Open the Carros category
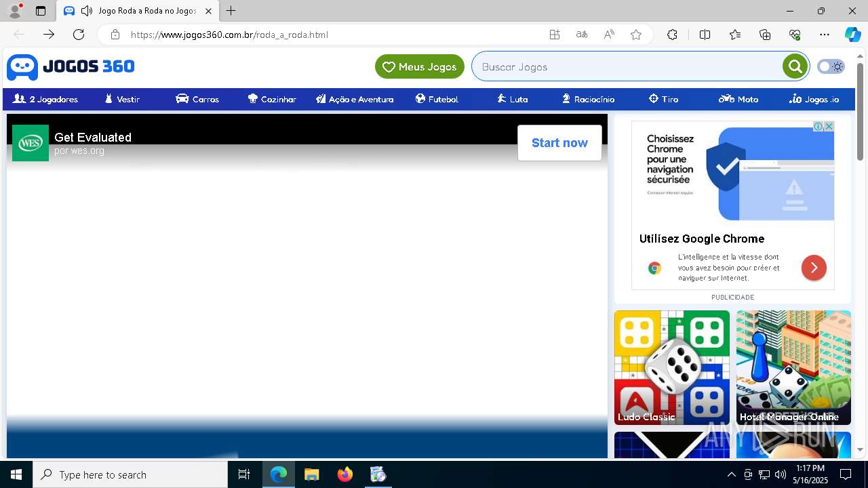Image resolution: width=868 pixels, height=488 pixels. pyautogui.click(x=197, y=99)
